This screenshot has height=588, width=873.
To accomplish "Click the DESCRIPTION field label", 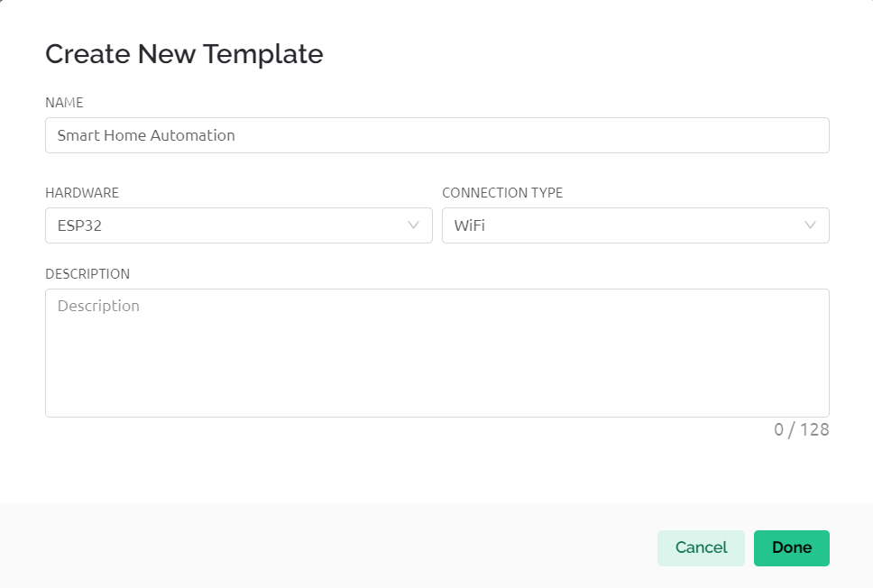I will tap(87, 274).
